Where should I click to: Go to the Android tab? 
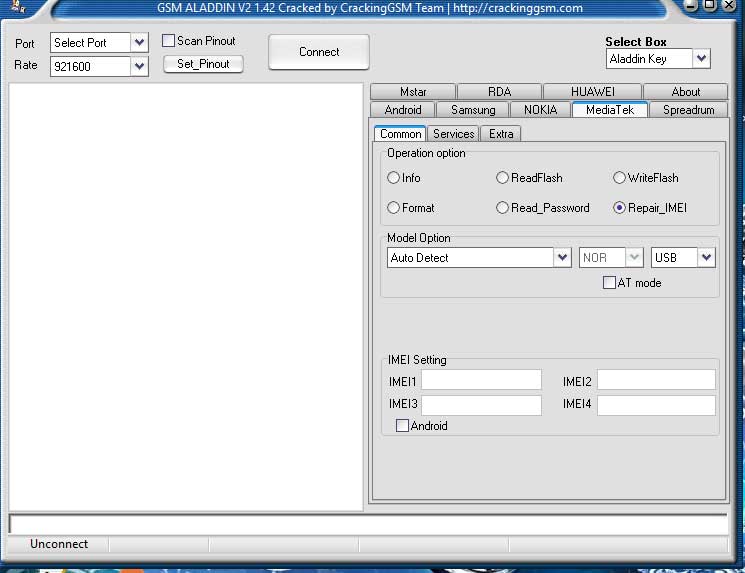403,110
